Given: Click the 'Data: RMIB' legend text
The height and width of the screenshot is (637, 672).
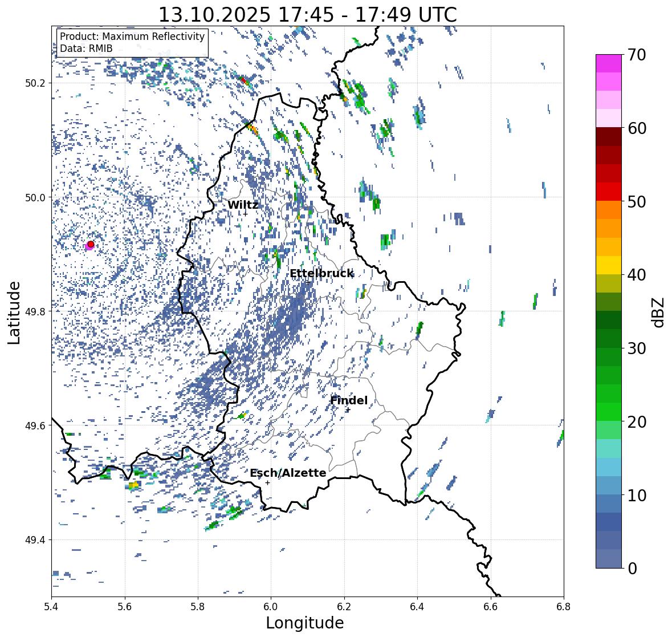Looking at the screenshot, I should (86, 48).
